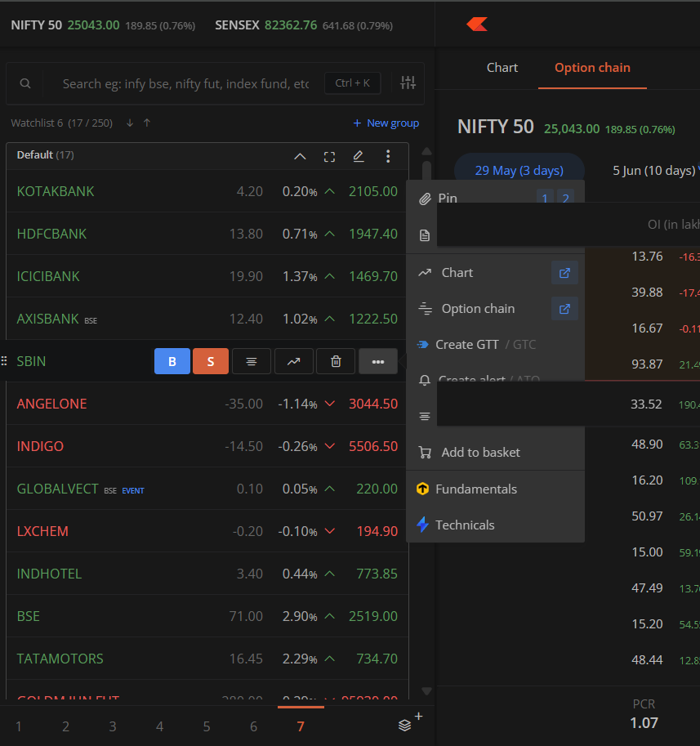Image resolution: width=700 pixels, height=746 pixels.
Task: Pin SBIN to slot 2
Action: pyautogui.click(x=564, y=198)
